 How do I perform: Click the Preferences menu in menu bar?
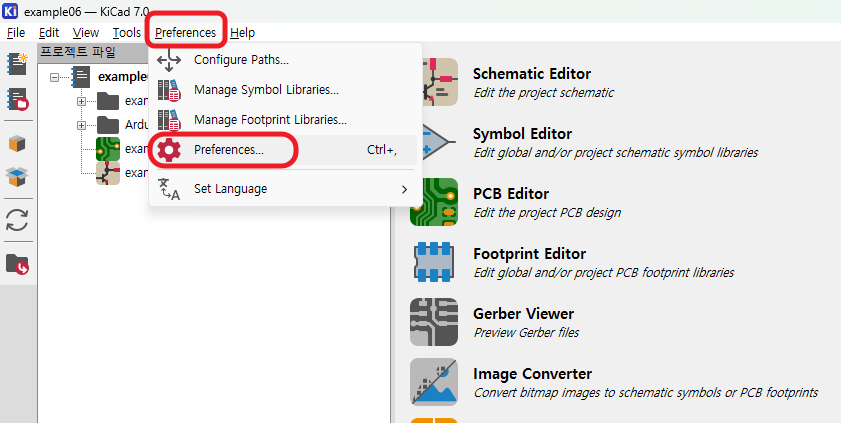(x=186, y=33)
